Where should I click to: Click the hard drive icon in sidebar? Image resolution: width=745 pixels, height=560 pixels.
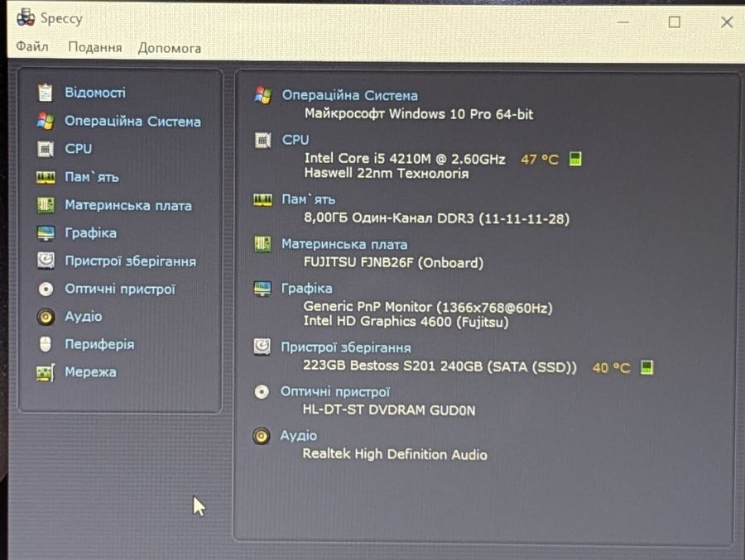click(x=46, y=261)
